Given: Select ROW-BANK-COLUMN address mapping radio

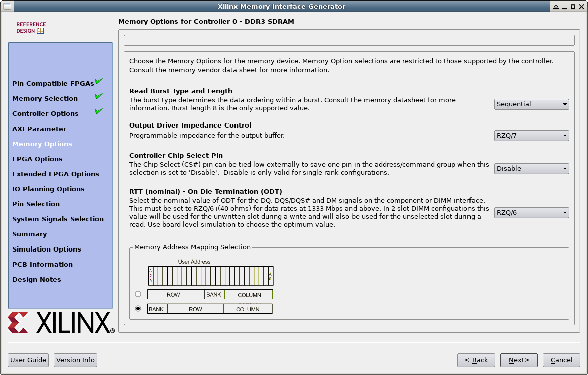Looking at the screenshot, I should [x=138, y=294].
